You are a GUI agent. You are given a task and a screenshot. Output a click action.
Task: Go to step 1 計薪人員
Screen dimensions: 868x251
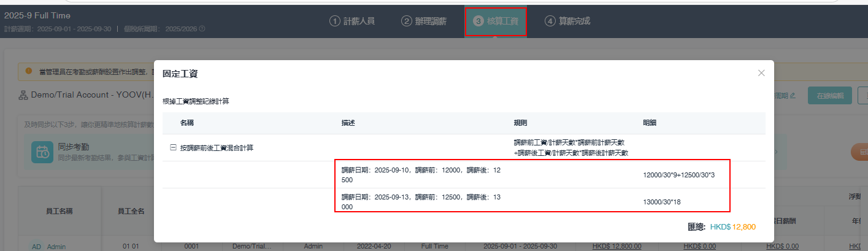[351, 21]
